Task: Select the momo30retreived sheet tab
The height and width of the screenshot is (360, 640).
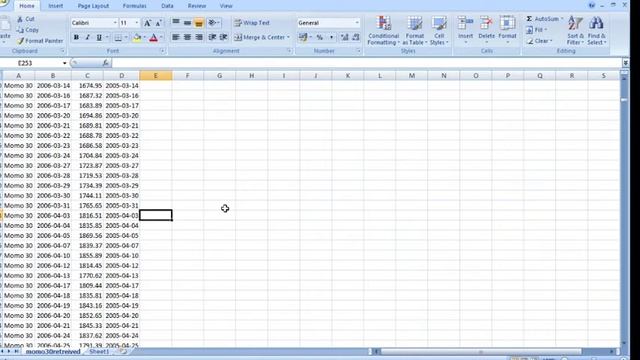Action: click(x=53, y=351)
